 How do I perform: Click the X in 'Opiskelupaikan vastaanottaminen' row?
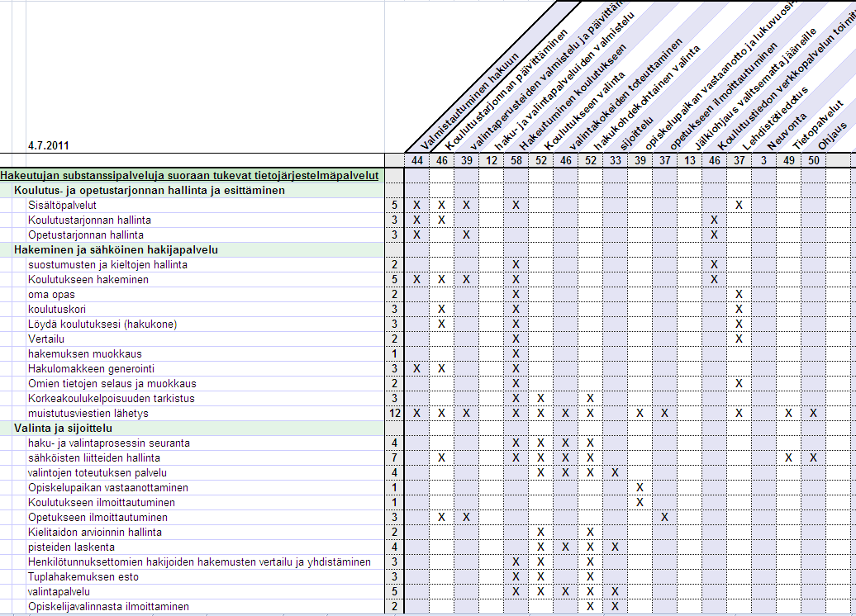coord(640,487)
